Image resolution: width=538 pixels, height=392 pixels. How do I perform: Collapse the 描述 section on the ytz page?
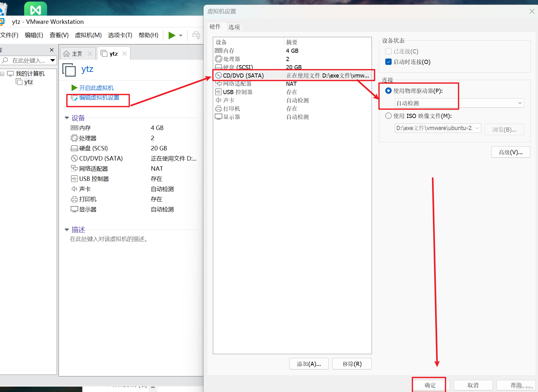click(67, 230)
